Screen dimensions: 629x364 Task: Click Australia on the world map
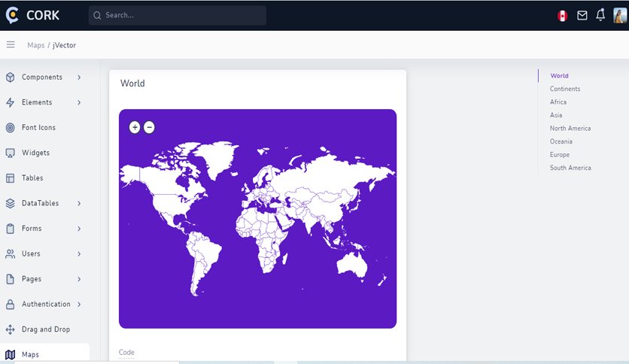[351, 264]
